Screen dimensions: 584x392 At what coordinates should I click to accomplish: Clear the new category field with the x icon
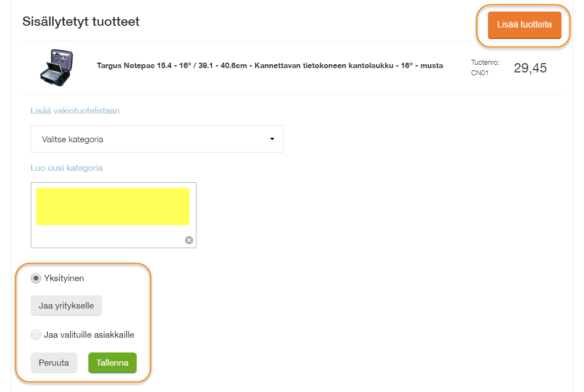[x=189, y=240]
